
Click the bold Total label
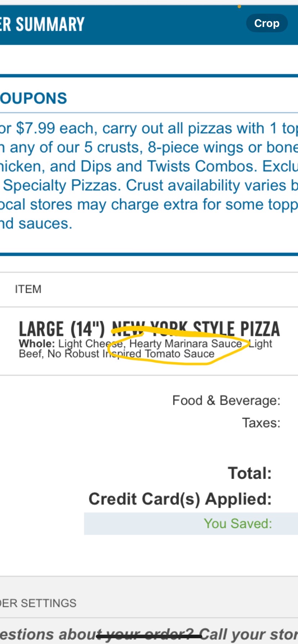250,473
